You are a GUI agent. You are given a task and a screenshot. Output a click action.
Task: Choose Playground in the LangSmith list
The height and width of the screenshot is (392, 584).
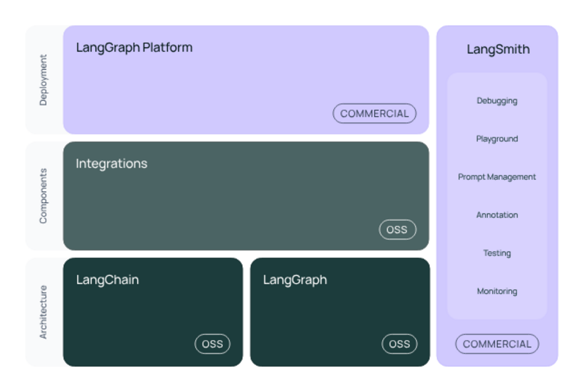[x=497, y=139]
